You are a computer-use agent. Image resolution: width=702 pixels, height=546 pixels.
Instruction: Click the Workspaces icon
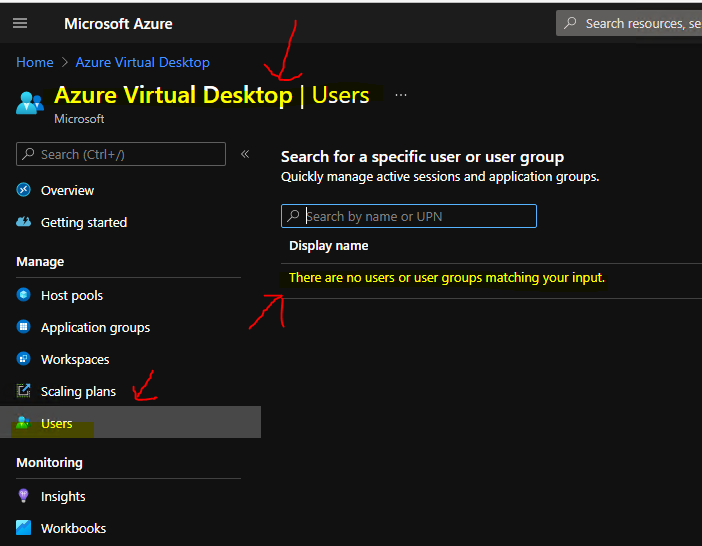(23, 359)
